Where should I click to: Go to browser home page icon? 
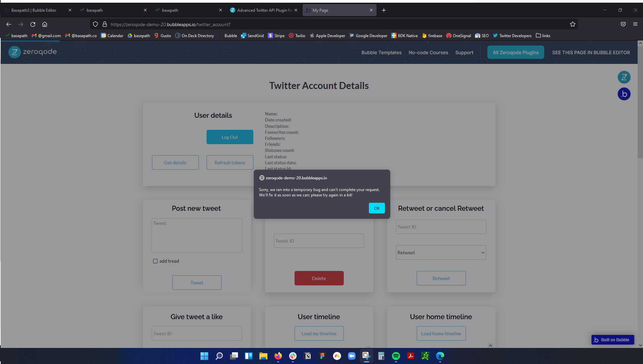(45, 24)
